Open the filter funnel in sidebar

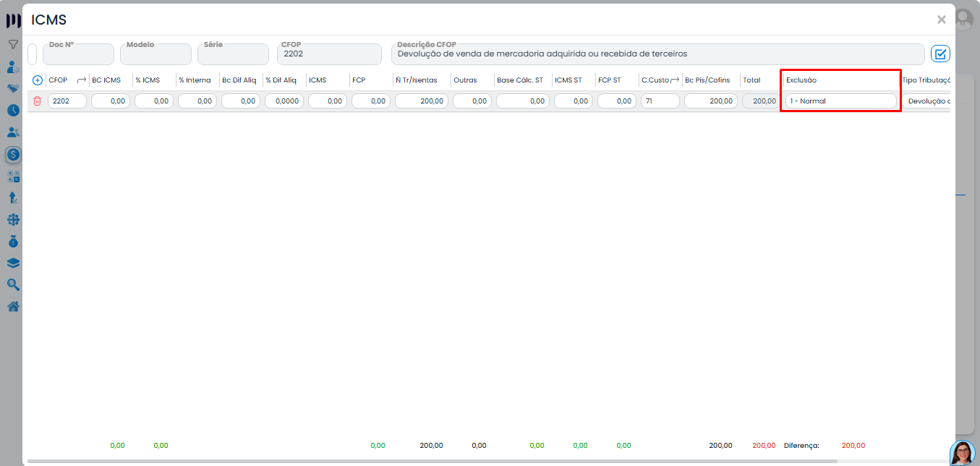click(13, 45)
